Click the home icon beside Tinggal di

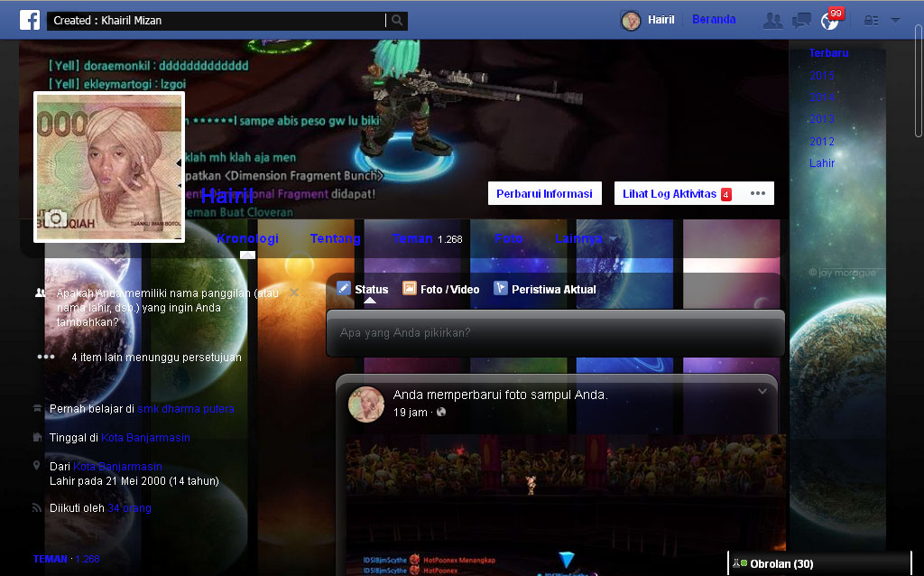(37, 437)
